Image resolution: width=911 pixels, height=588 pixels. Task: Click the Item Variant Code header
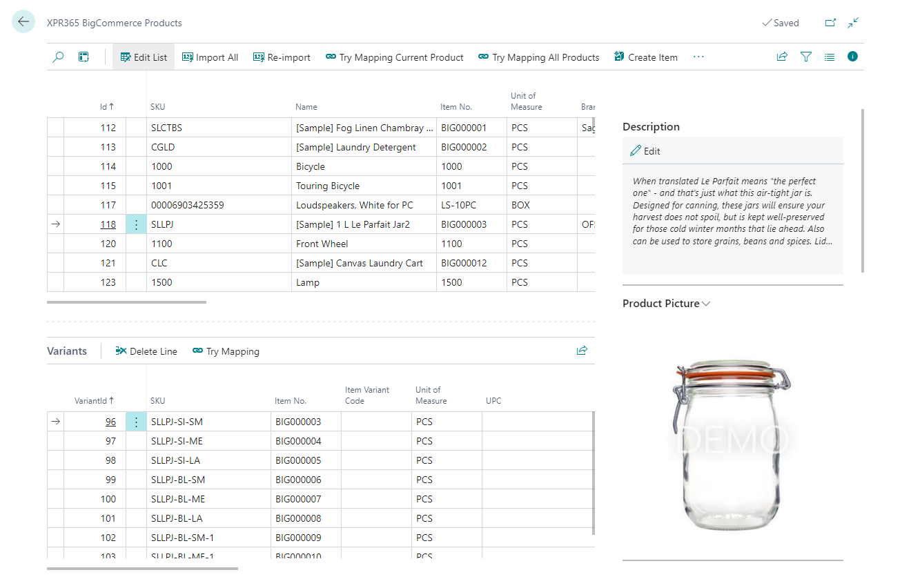pos(367,395)
